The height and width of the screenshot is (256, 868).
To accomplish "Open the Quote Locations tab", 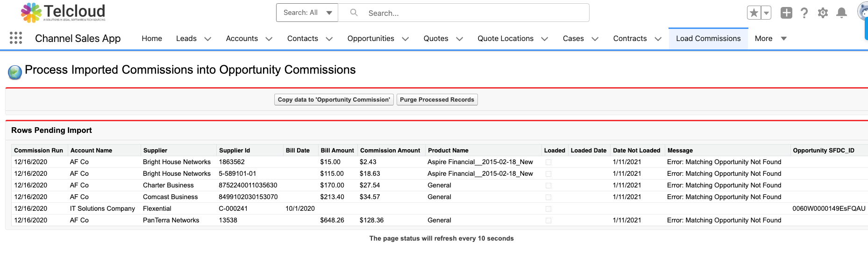I will click(x=505, y=38).
